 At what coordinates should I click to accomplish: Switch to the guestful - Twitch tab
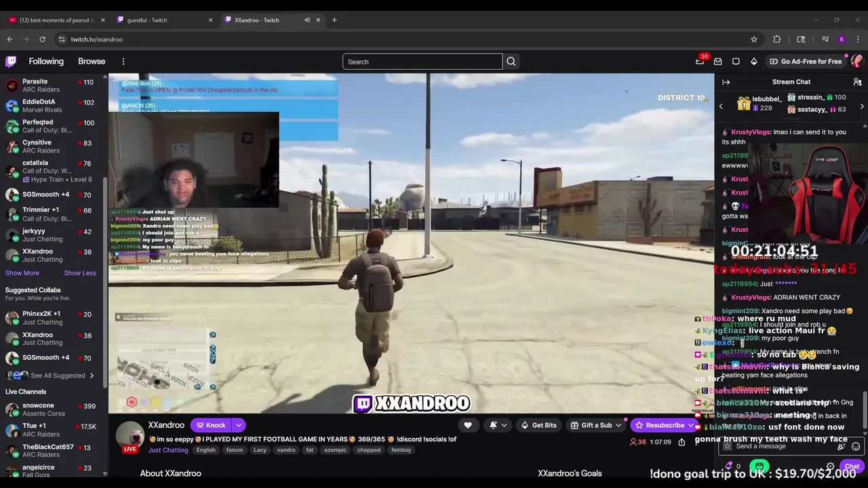pos(163,20)
